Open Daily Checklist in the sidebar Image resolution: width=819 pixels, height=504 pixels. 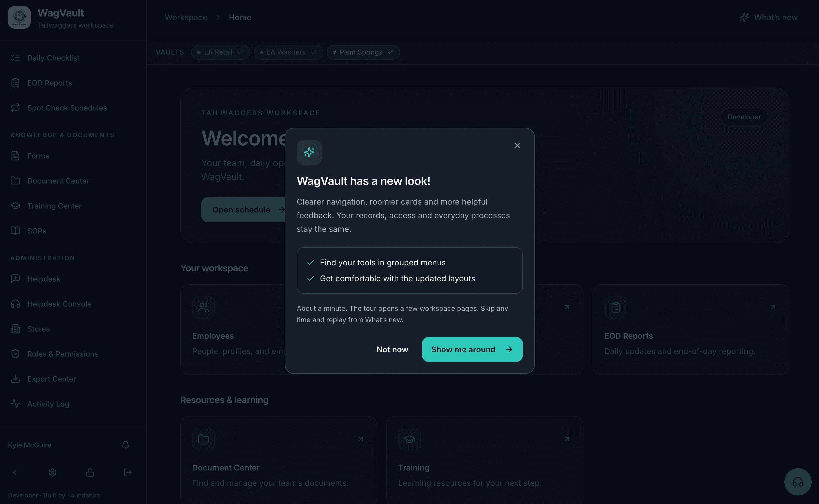(73, 58)
